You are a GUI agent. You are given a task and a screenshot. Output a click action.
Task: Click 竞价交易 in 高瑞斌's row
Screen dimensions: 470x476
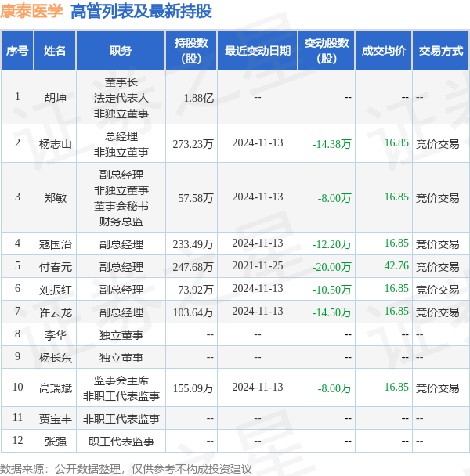pyautogui.click(x=437, y=388)
